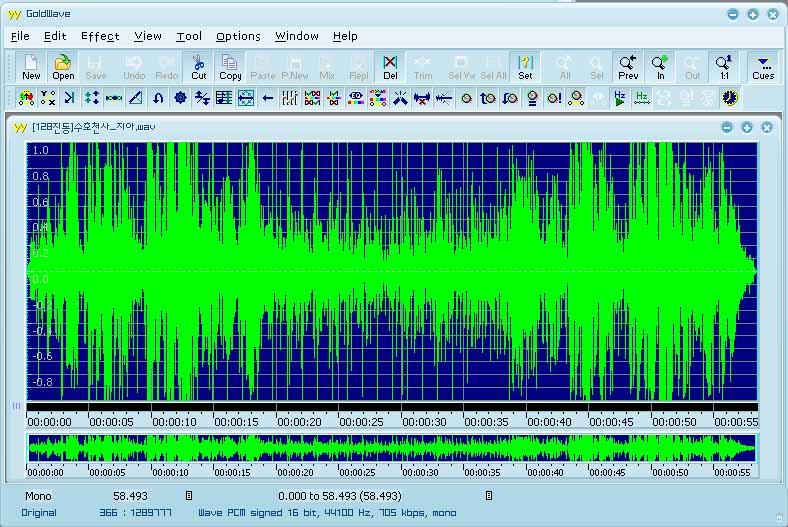The image size is (788, 527).
Task: Click the status bar icon beside 58.493
Action: pos(189,496)
